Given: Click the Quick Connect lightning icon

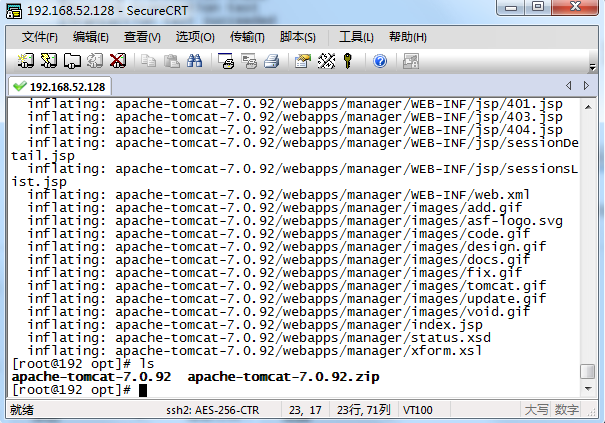Looking at the screenshot, I should pos(49,61).
